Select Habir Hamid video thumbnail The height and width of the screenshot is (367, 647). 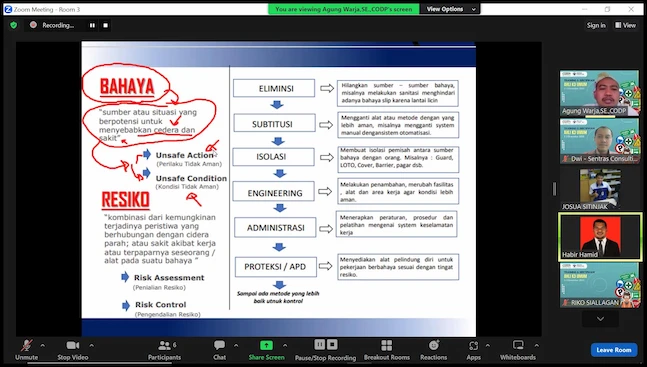(600, 237)
